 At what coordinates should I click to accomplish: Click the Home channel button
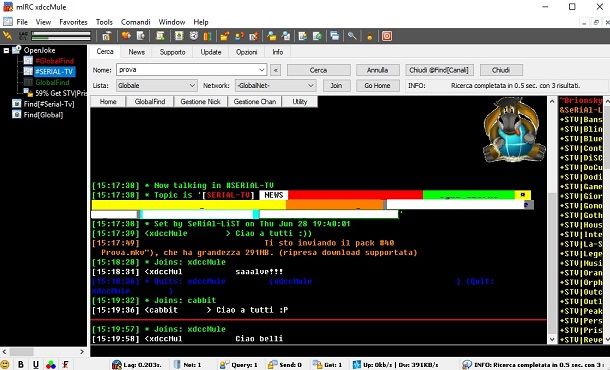(108, 102)
